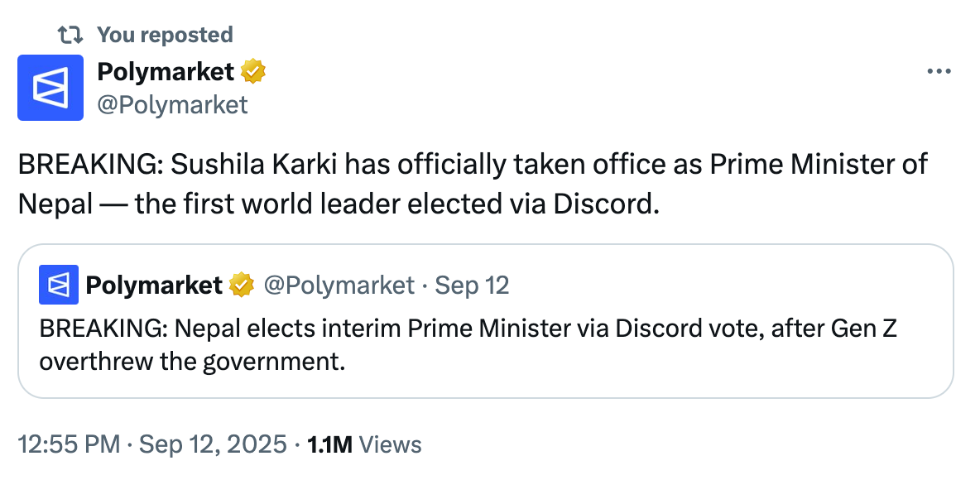
Task: Click the "You reposted" label
Action: pyautogui.click(x=165, y=35)
